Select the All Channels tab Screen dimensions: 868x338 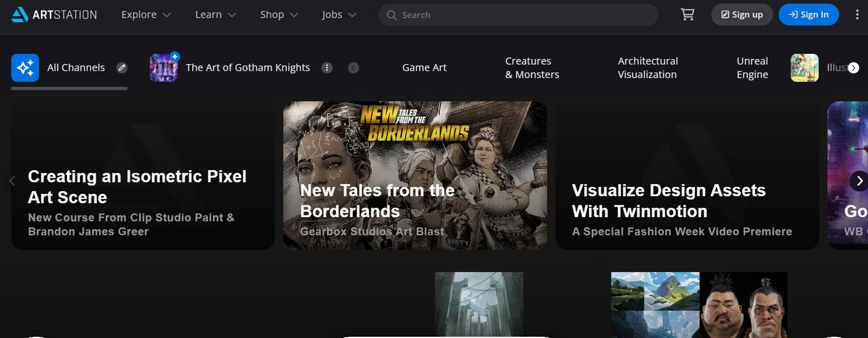click(69, 68)
